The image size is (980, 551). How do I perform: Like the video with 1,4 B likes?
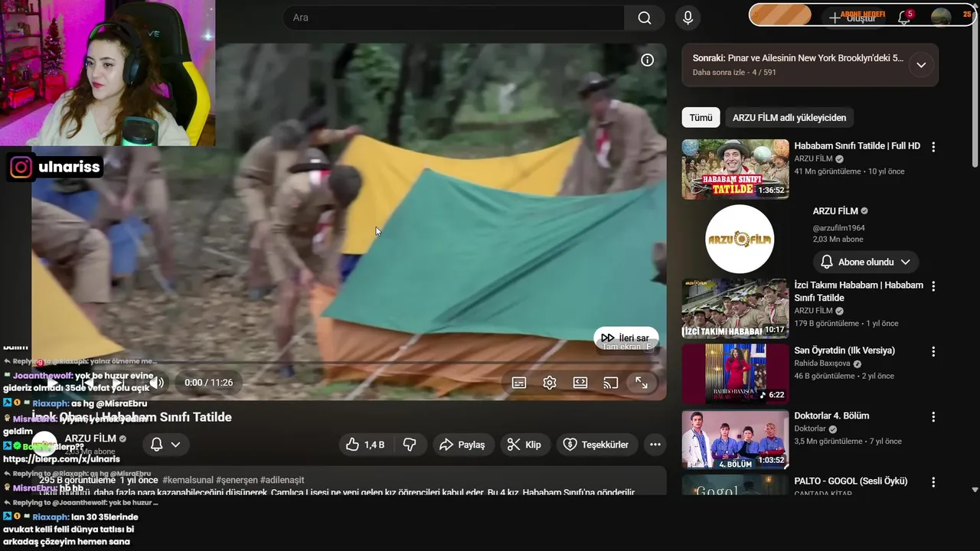point(364,445)
